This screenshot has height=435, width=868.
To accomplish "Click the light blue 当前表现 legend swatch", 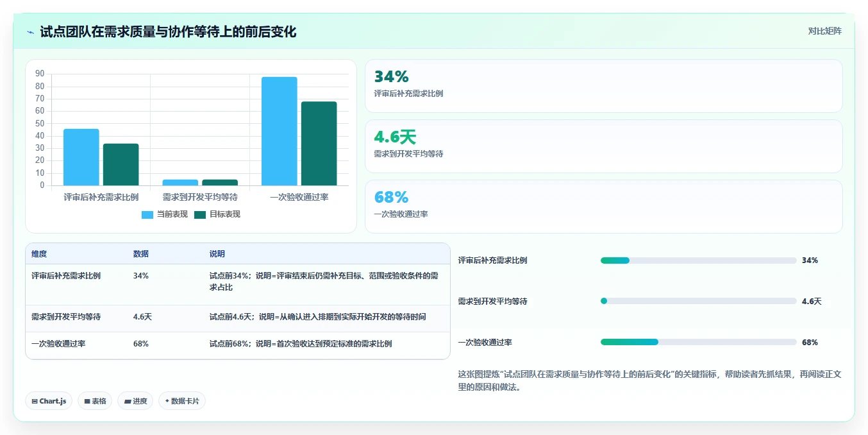I will 147,215.
